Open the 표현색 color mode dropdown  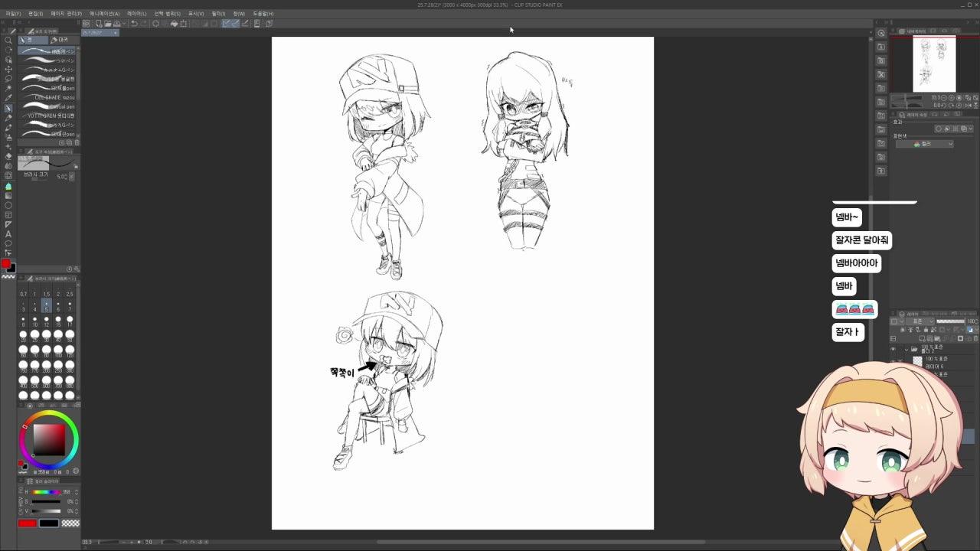pos(925,144)
